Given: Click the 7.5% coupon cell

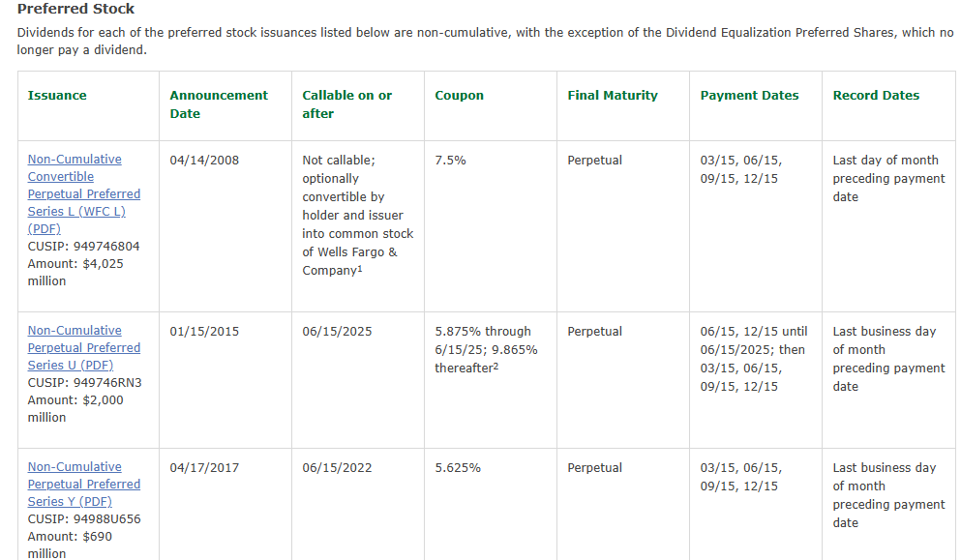Looking at the screenshot, I should point(450,161).
